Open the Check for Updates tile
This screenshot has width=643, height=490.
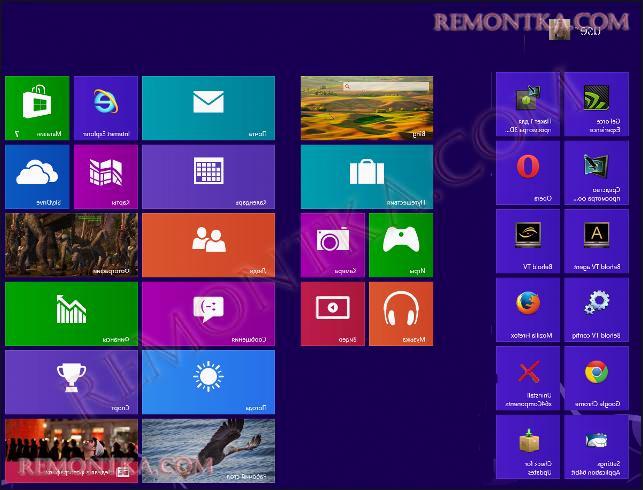click(x=528, y=447)
